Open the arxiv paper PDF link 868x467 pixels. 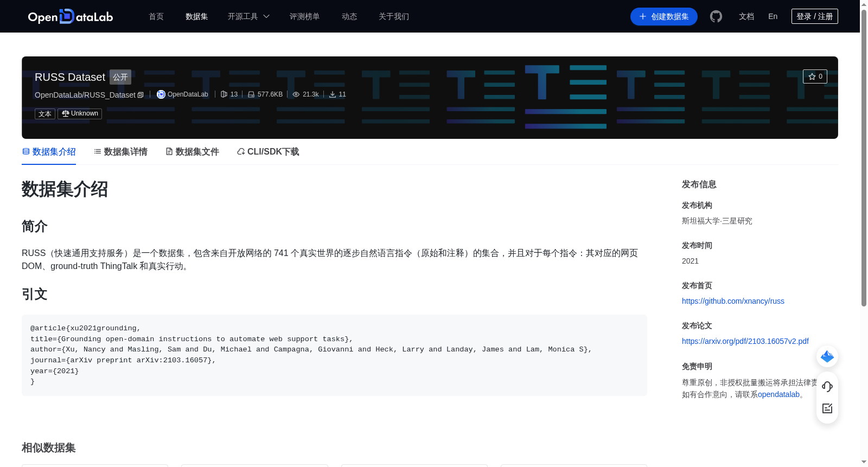pos(745,341)
